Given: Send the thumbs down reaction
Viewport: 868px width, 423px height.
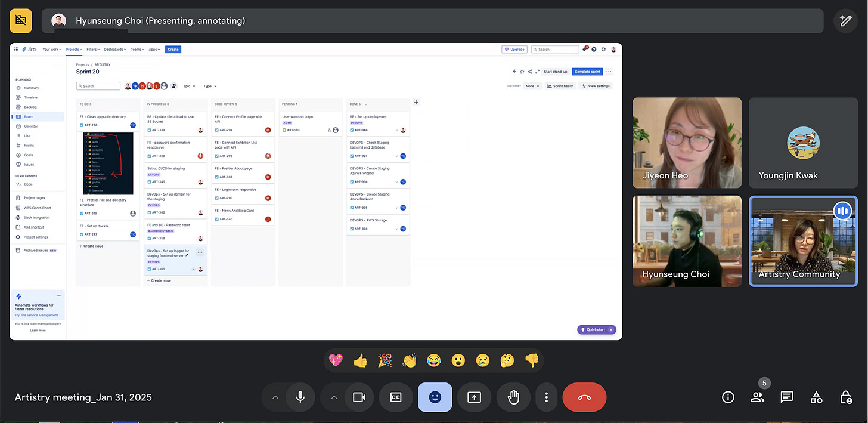Looking at the screenshot, I should [532, 360].
